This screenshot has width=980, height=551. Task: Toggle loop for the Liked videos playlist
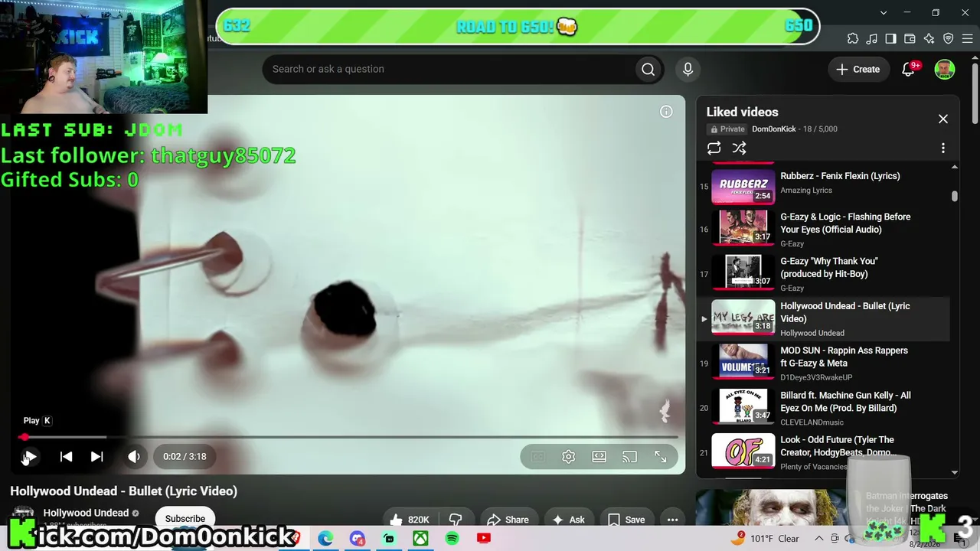coord(714,148)
